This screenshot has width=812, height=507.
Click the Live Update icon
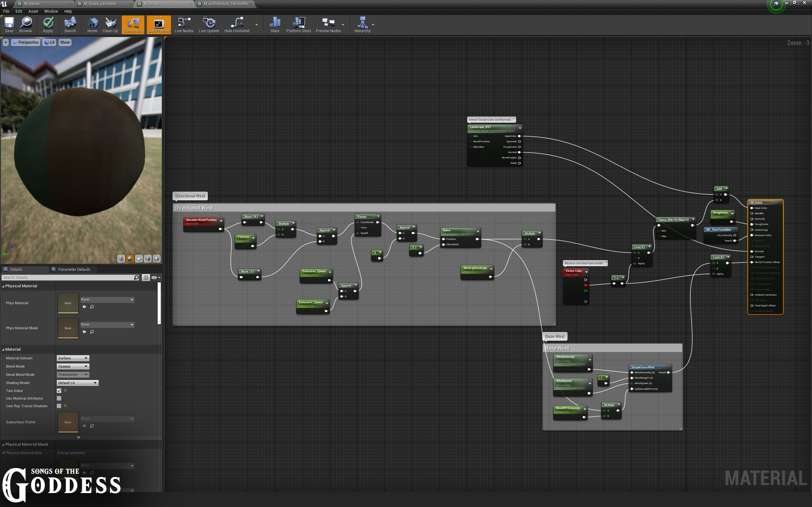[209, 24]
